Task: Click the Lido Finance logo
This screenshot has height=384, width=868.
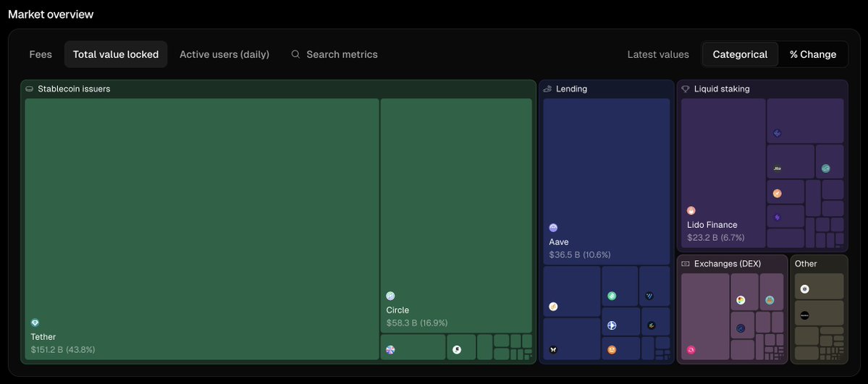Action: click(691, 211)
